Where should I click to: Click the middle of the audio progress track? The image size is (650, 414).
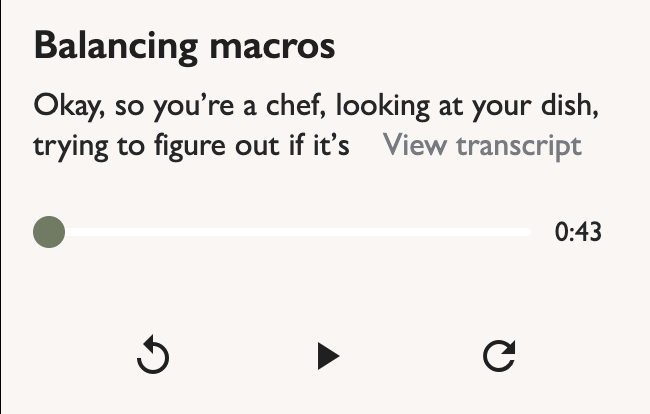coord(290,232)
